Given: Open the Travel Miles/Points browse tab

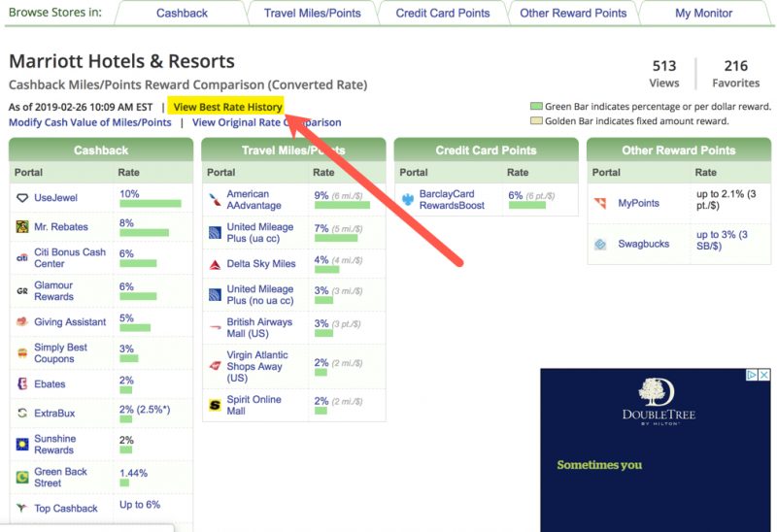Looking at the screenshot, I should pyautogui.click(x=312, y=13).
